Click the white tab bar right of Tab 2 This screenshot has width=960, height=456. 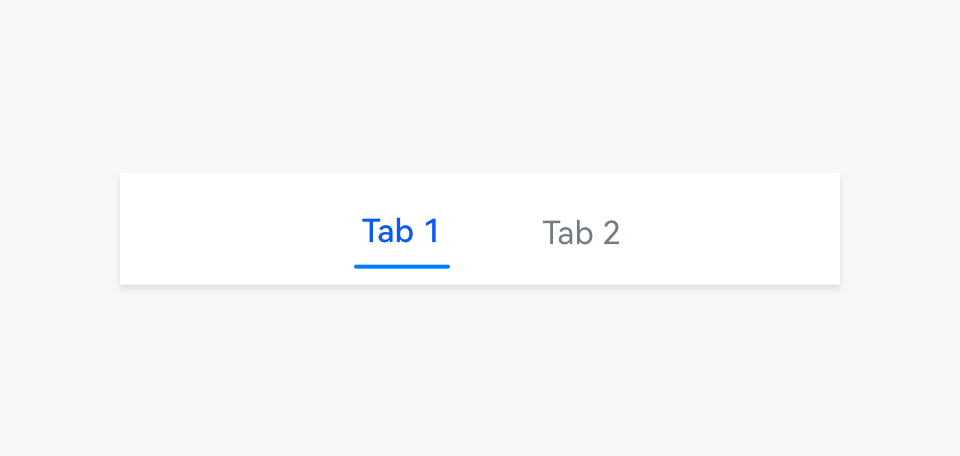730,229
